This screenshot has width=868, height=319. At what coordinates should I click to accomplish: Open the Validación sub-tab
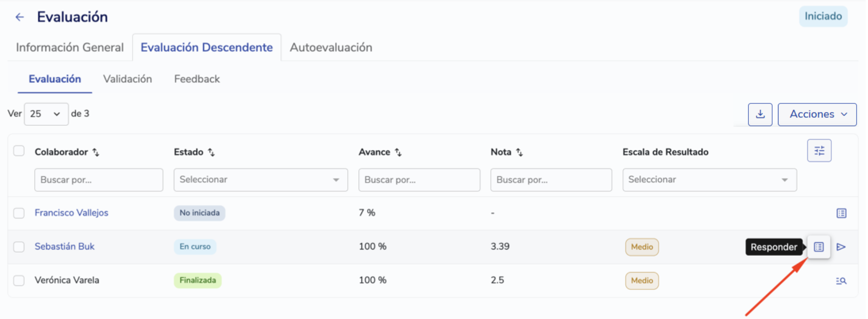tap(127, 79)
